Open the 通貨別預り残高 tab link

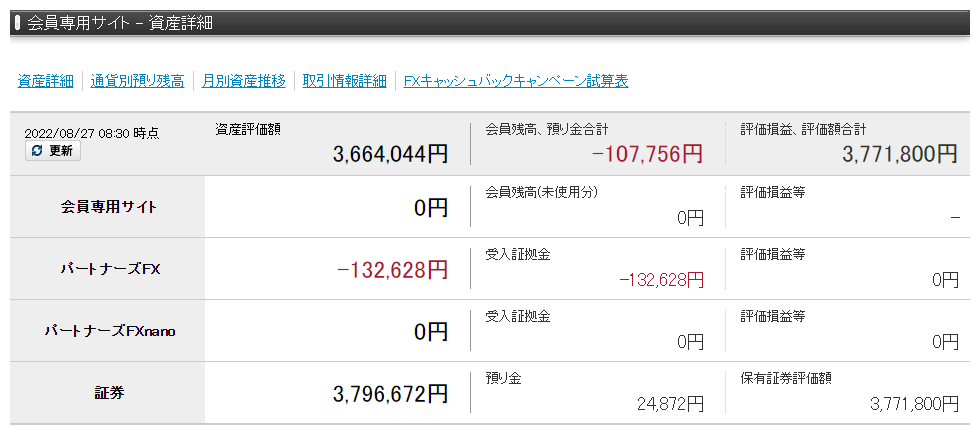pyautogui.click(x=137, y=81)
